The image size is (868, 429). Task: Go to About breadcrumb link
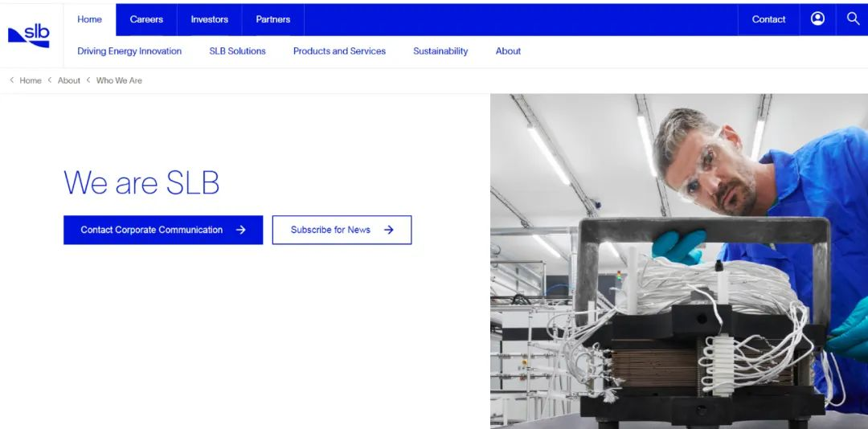pyautogui.click(x=69, y=80)
